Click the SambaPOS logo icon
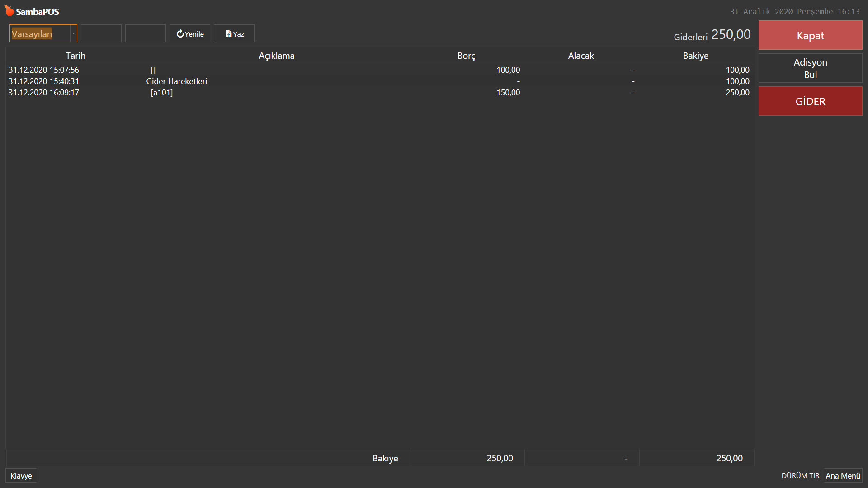868x488 pixels. click(x=9, y=11)
